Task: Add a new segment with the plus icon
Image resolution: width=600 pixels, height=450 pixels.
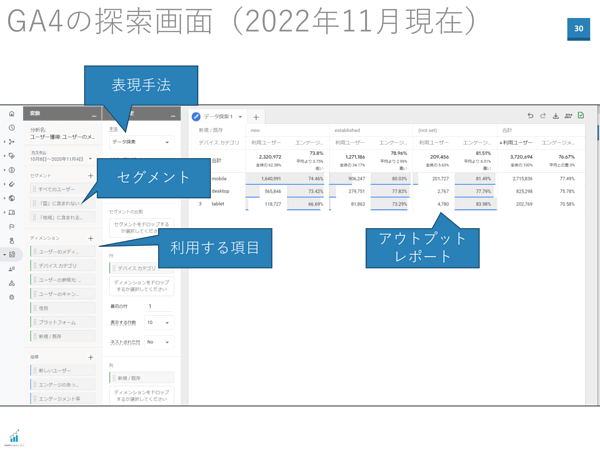Action: pos(91,176)
